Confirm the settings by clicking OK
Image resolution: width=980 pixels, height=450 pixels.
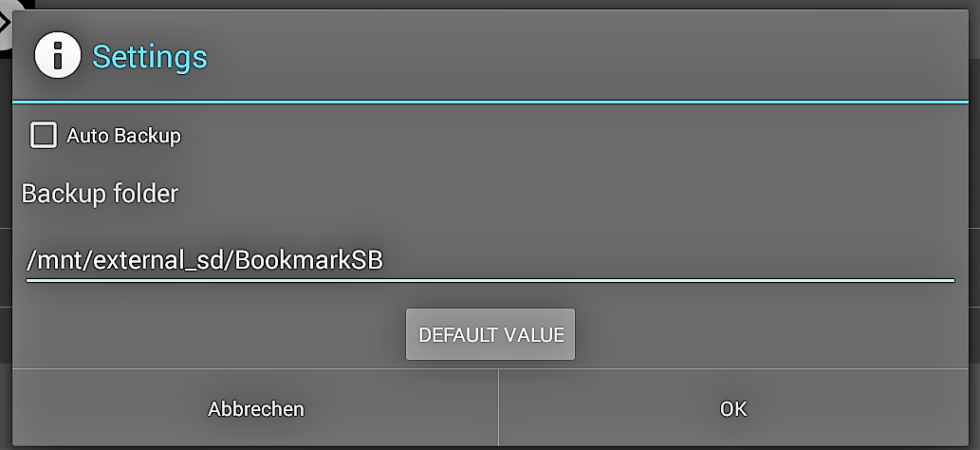pyautogui.click(x=733, y=408)
